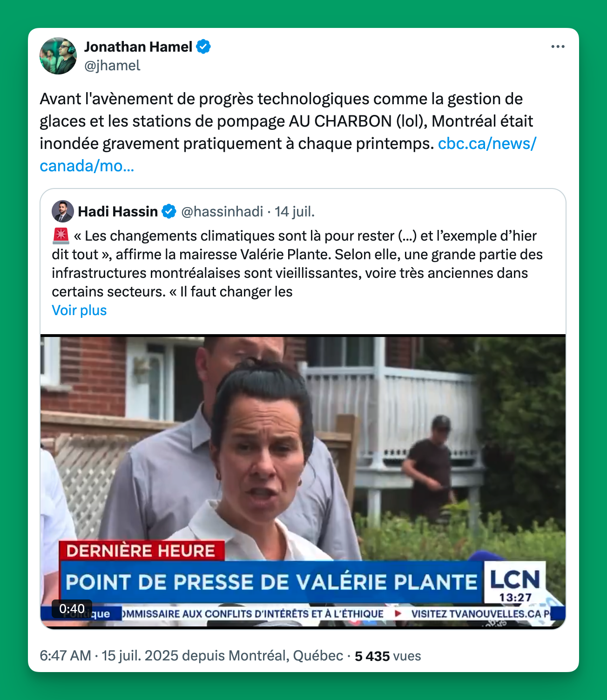607x700 pixels.
Task: Open the @hassinhadi handle
Action: (222, 212)
